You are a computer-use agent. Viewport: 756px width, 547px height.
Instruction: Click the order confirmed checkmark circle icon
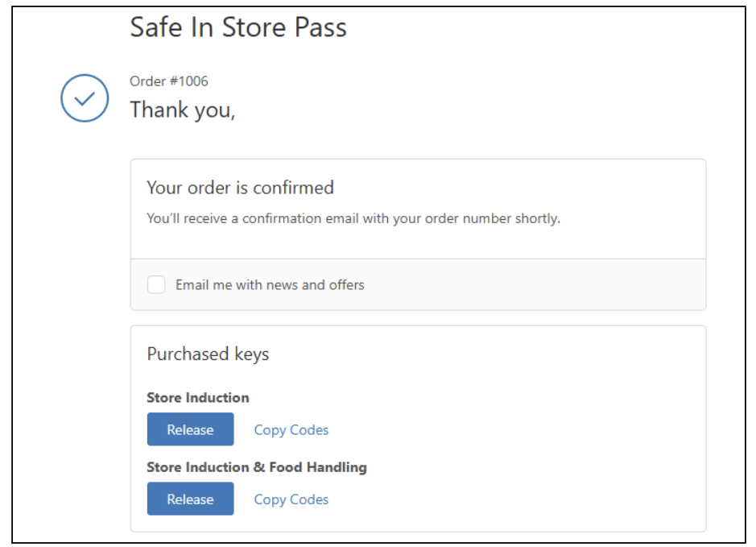(85, 98)
